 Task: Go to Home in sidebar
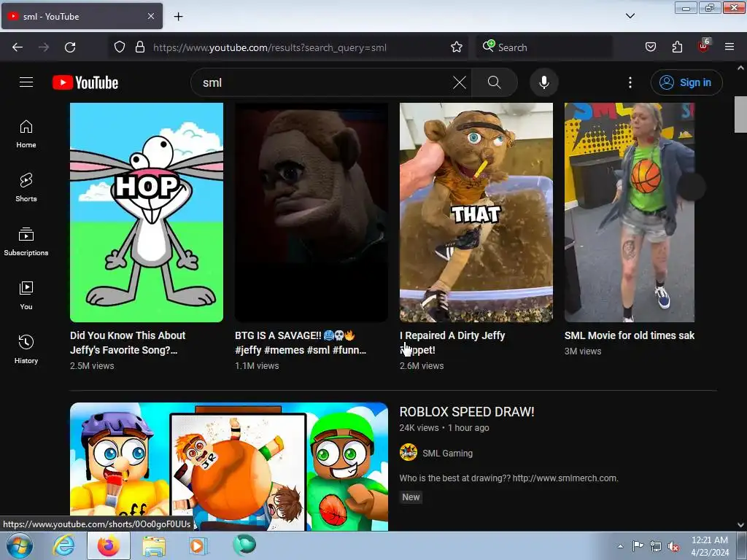(26, 134)
